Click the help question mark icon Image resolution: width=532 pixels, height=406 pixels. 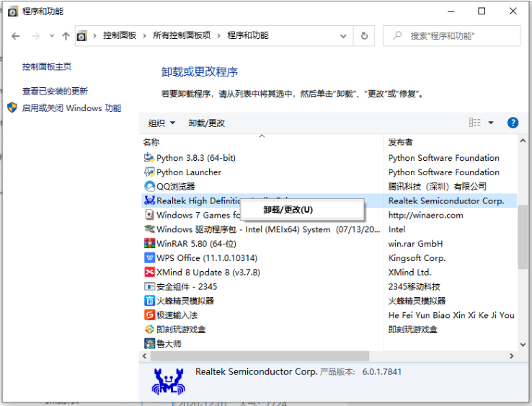(x=513, y=123)
